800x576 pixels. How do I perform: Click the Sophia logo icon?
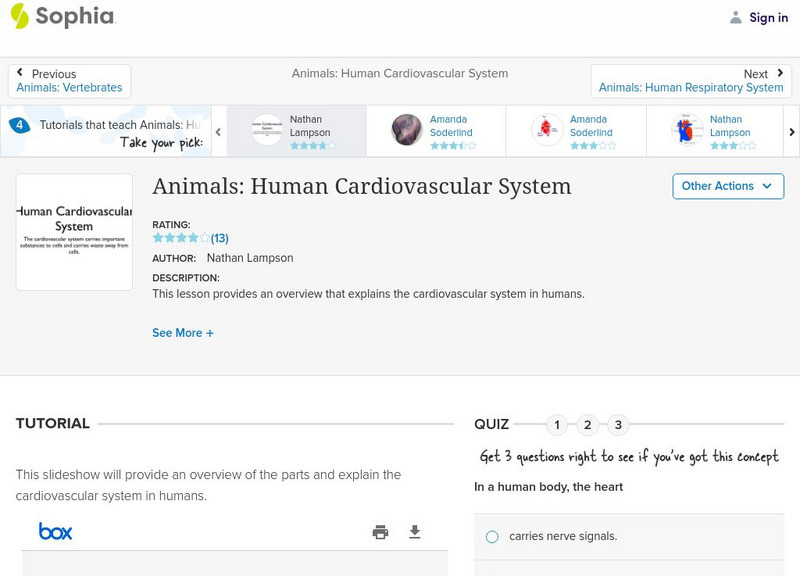(20, 16)
